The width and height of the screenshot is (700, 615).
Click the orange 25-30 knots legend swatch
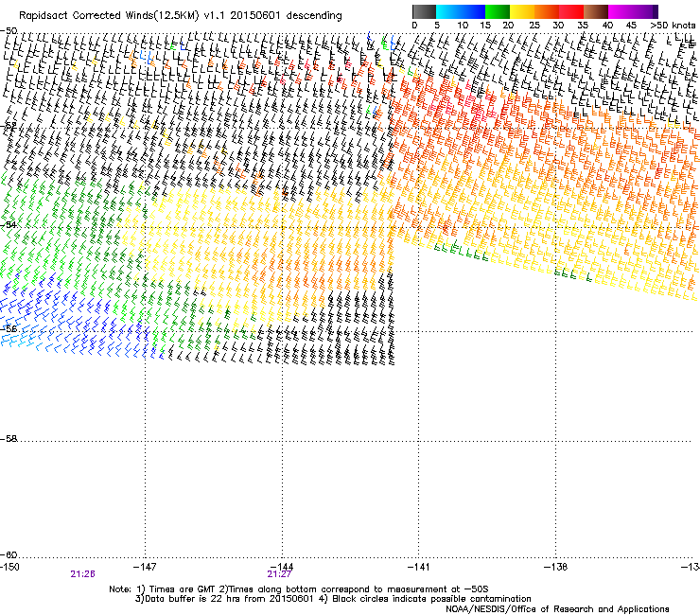pyautogui.click(x=547, y=11)
